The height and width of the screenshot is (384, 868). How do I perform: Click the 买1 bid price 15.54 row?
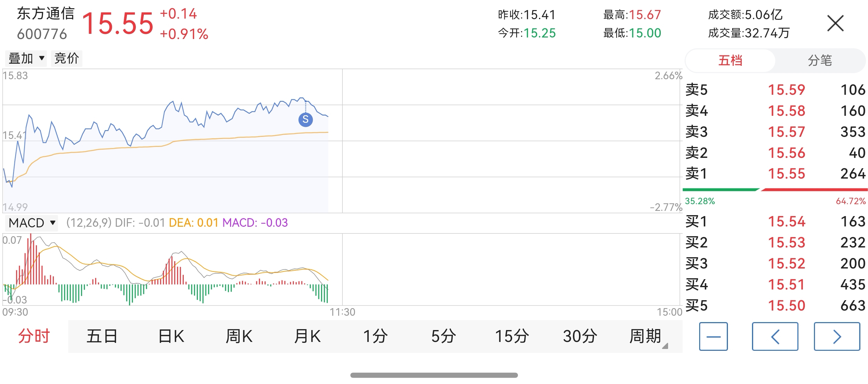pos(775,222)
